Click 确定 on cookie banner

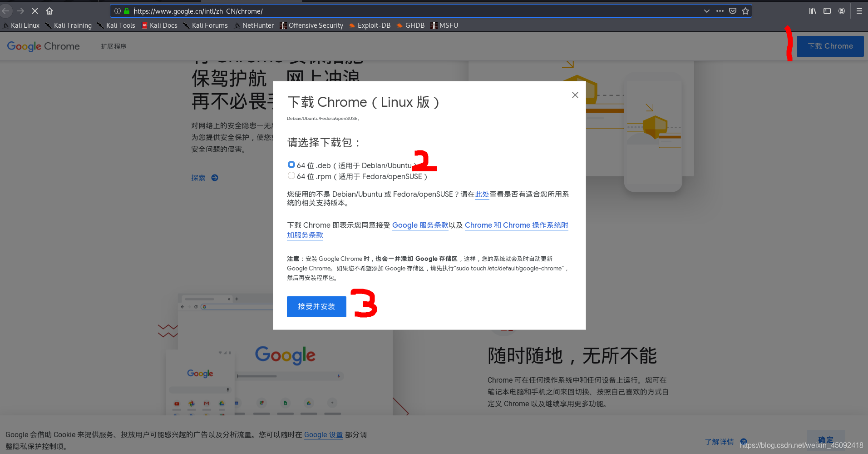tap(826, 440)
